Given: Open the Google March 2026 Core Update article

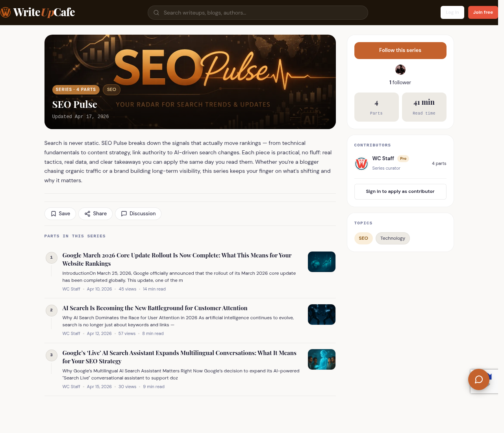Looking at the screenshot, I should 177,259.
